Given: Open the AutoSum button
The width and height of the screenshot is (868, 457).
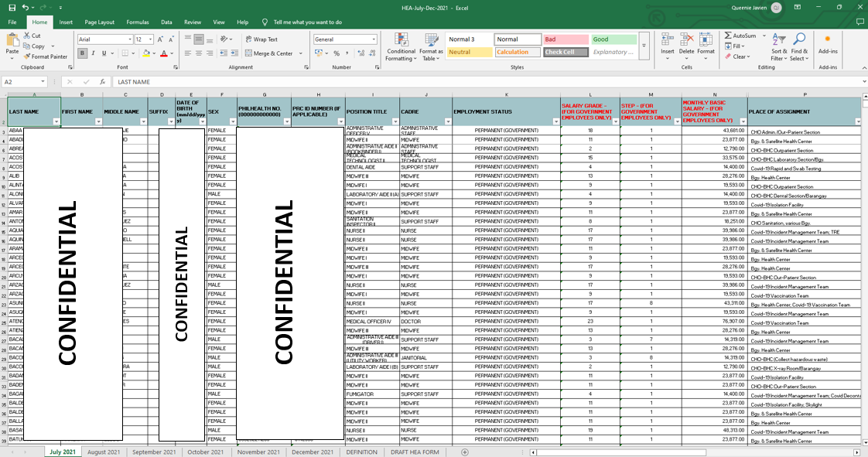Looking at the screenshot, I should point(740,36).
